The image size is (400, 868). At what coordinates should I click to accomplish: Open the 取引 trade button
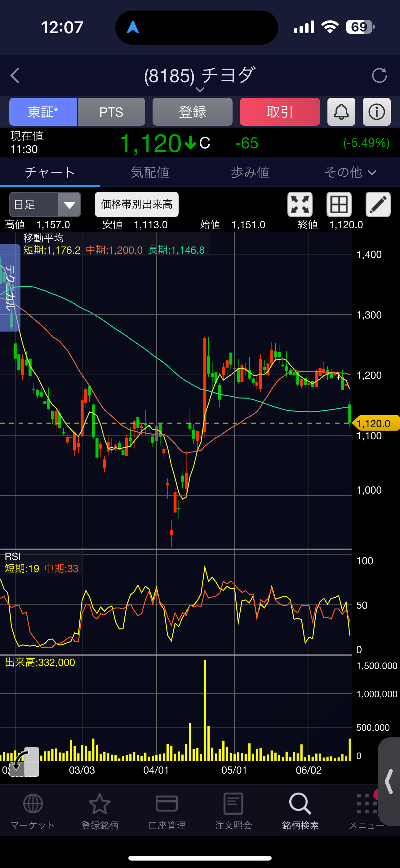coord(280,112)
